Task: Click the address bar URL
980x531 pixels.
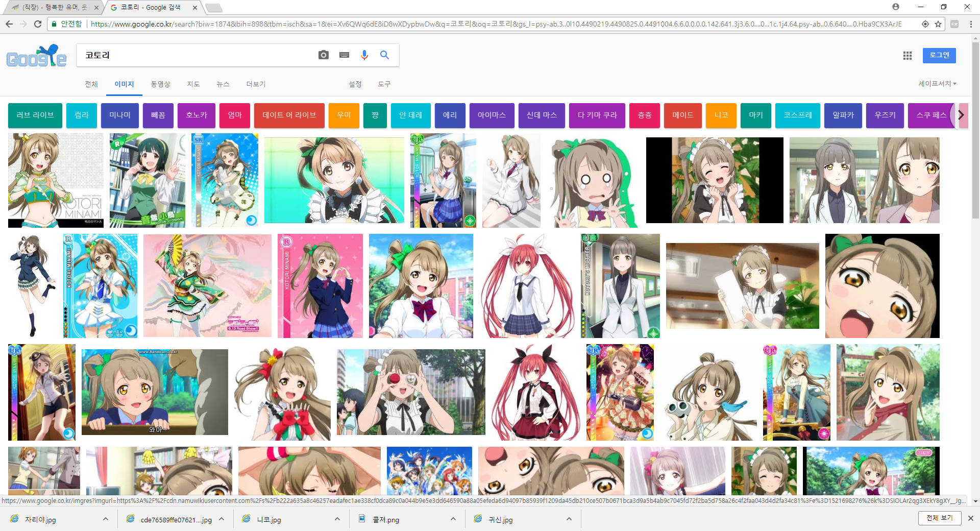Action: (496, 24)
